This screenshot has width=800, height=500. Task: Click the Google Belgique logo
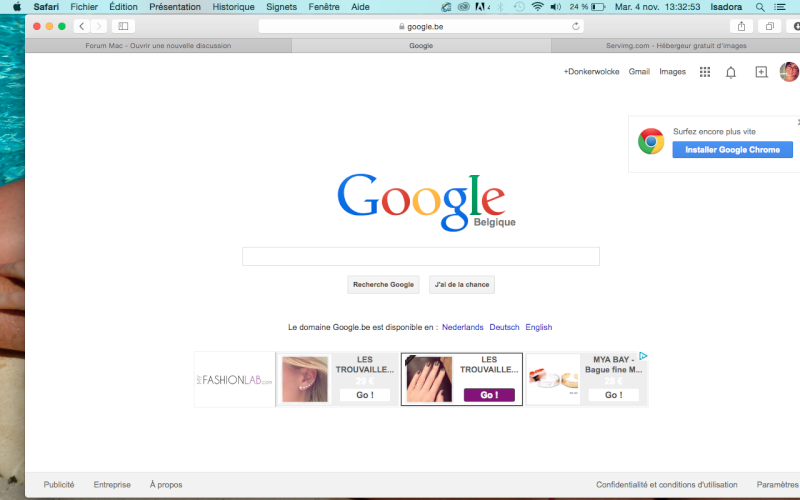427,202
